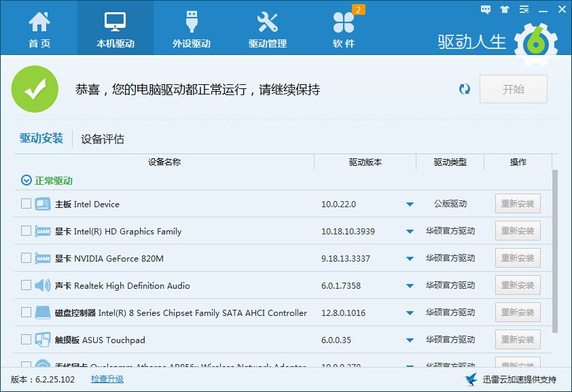The image size is (572, 392).
Task: Click the 触摸板 ASUS Touchpad name
Action: 100,340
